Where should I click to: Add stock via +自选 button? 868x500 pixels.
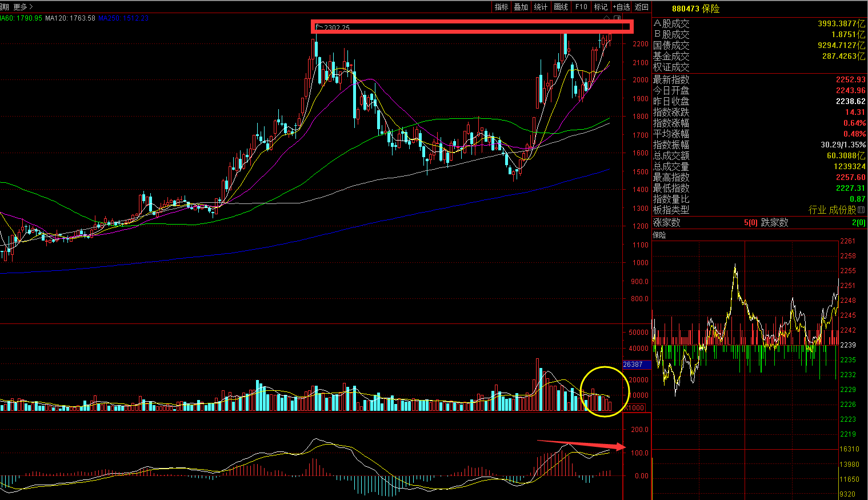pos(621,7)
